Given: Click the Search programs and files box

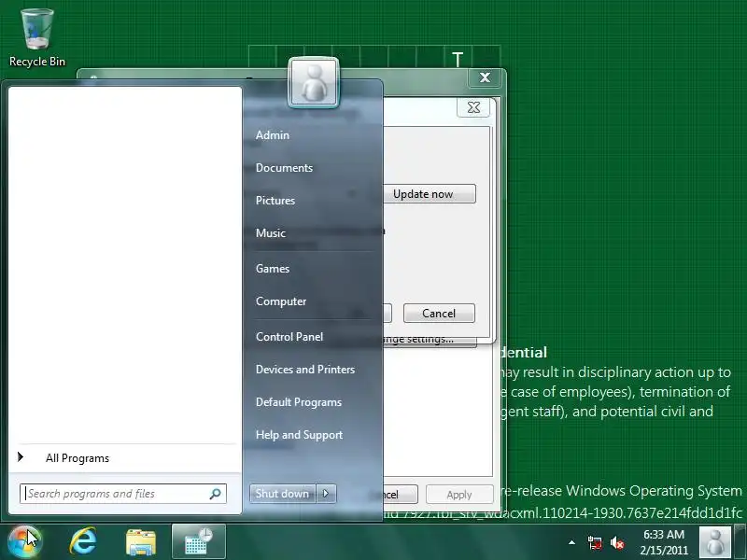Looking at the screenshot, I should 123,494.
